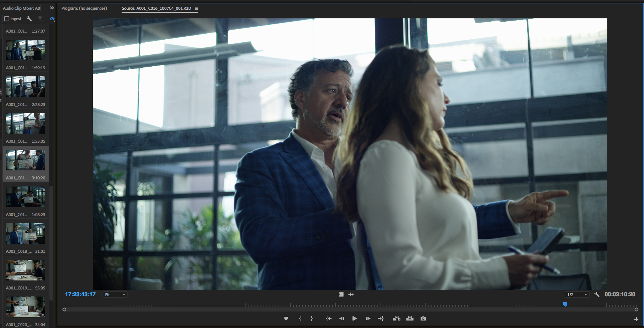Click the 31:01 clip duration label

pos(40,251)
